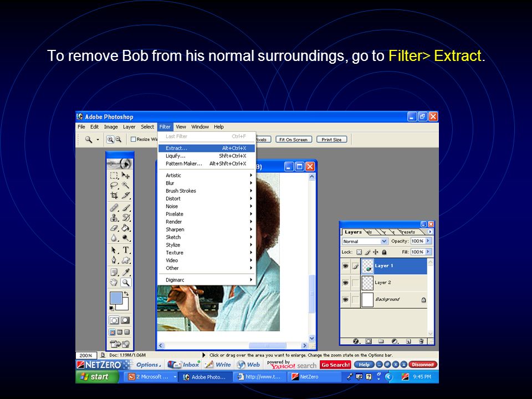The height and width of the screenshot is (399, 532).
Task: Expand the Sharpen filter submenu
Action: click(206, 229)
